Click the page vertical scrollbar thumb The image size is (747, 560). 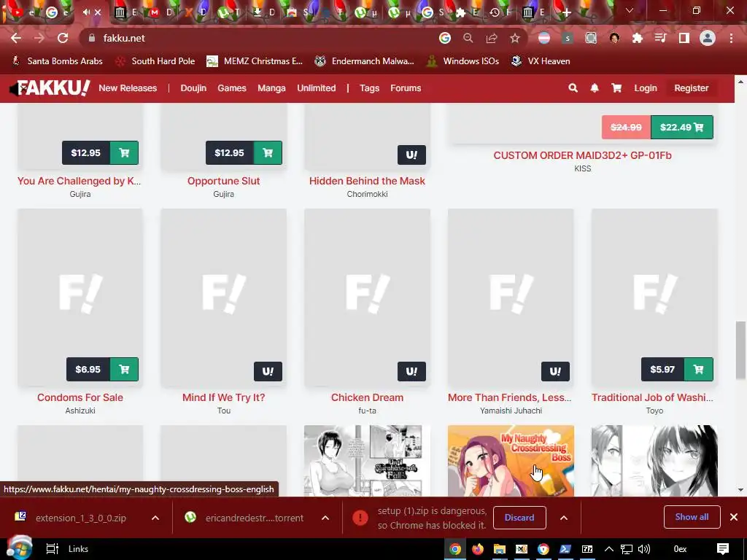740,350
